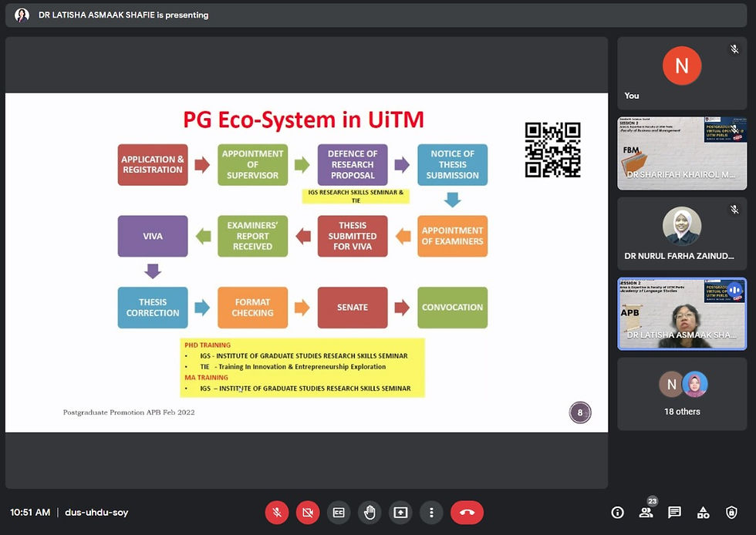Click 'NOTICE OF THESIS SUBMISSION' box
This screenshot has height=535, width=756.
click(x=452, y=164)
